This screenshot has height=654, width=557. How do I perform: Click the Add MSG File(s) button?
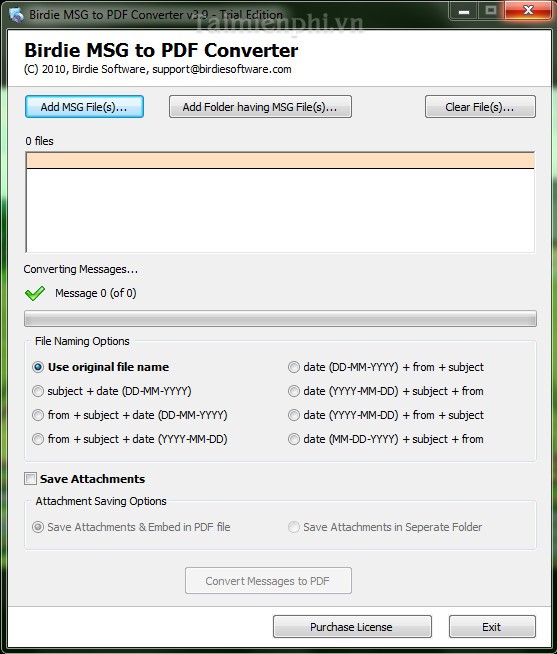pos(84,107)
